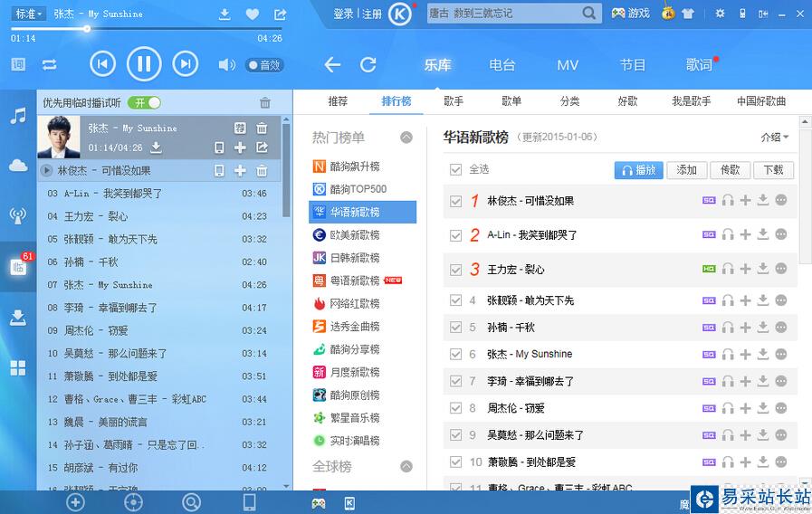Select the 网络红歌榜 chart
812x514 pixels.
[362, 303]
